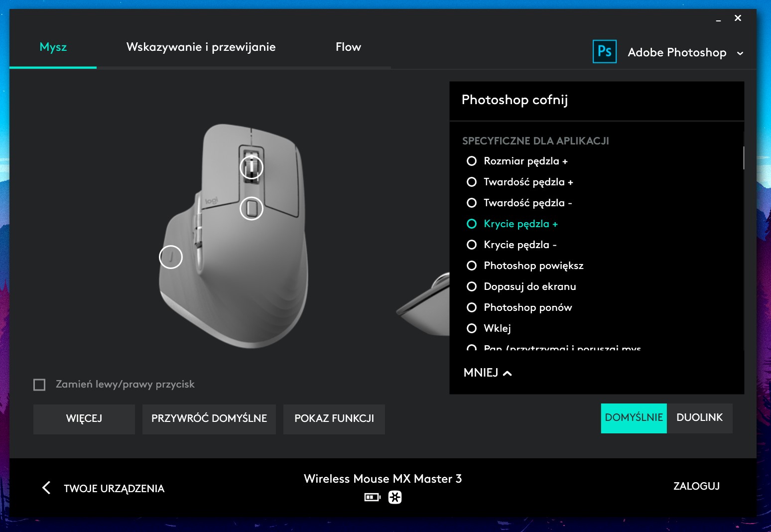Choose the Krycie pędzla - option
This screenshot has width=771, height=532.
pyautogui.click(x=512, y=245)
